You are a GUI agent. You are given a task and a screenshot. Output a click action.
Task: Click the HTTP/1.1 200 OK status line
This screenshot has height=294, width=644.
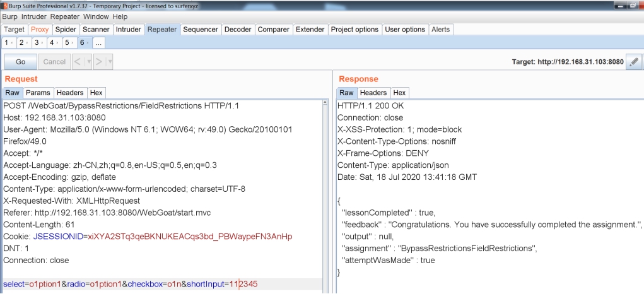pos(370,106)
